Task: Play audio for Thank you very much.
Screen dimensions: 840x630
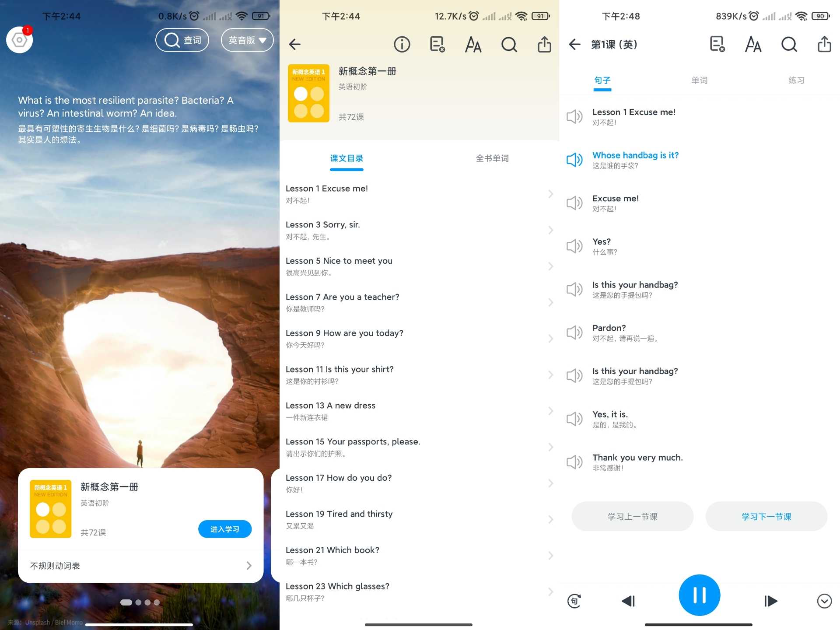Action: coord(574,462)
